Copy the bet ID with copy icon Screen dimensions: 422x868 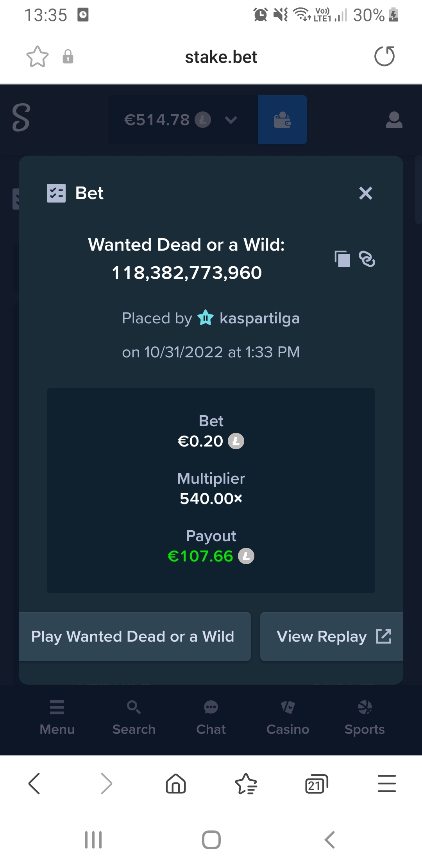pos(342,259)
